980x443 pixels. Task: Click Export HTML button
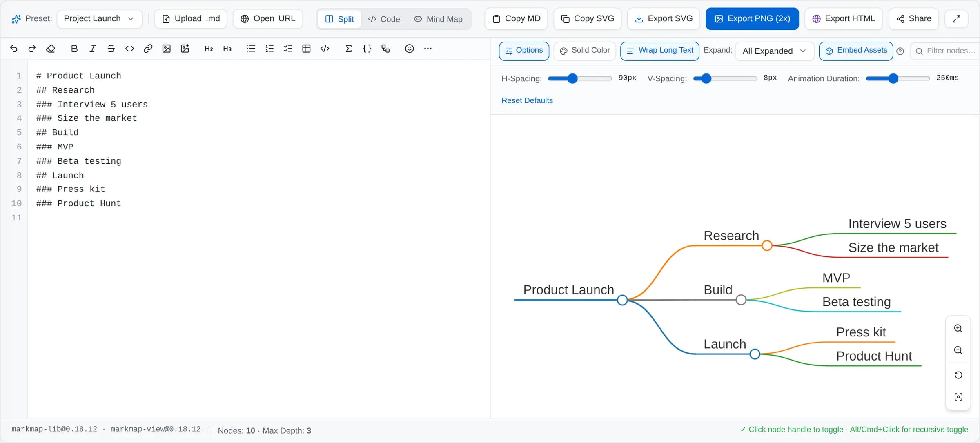click(x=844, y=19)
